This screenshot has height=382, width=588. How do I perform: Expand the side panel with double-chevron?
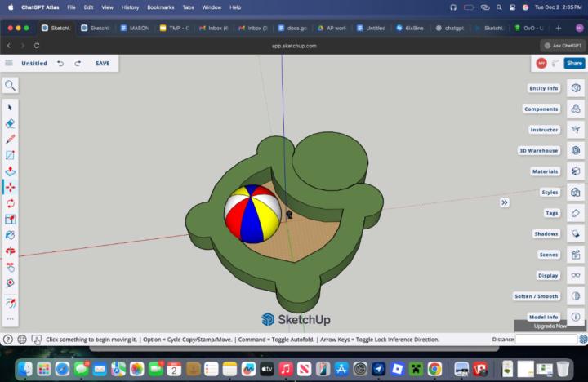(505, 202)
